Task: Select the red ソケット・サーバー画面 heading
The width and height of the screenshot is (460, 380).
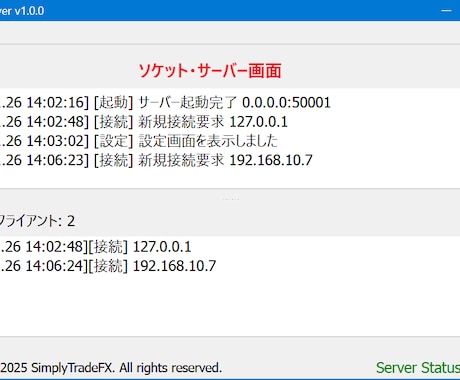Action: (x=210, y=71)
